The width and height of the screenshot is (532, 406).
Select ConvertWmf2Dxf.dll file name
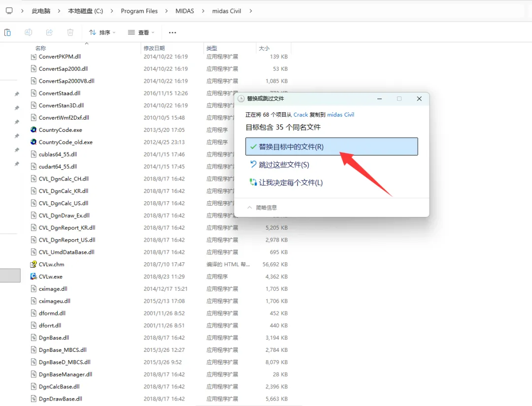pyautogui.click(x=64, y=118)
